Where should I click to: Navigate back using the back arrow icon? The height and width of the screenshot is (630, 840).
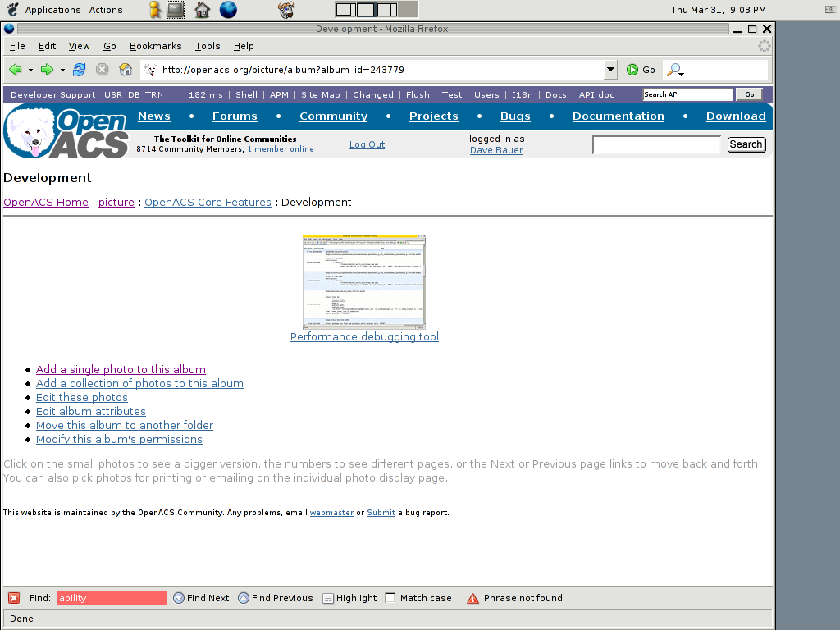coord(15,70)
